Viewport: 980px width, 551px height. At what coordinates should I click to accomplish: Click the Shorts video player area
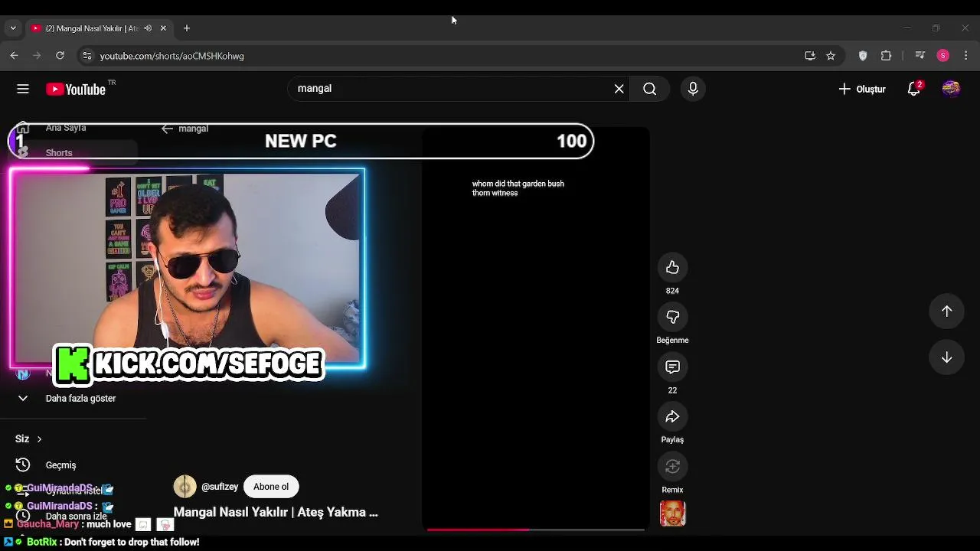[535, 329]
